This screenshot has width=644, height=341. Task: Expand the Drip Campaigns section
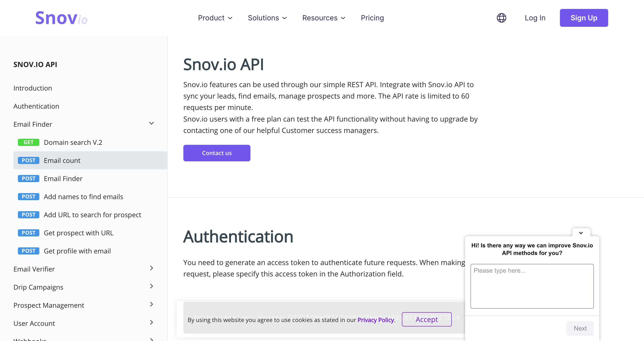(x=152, y=286)
